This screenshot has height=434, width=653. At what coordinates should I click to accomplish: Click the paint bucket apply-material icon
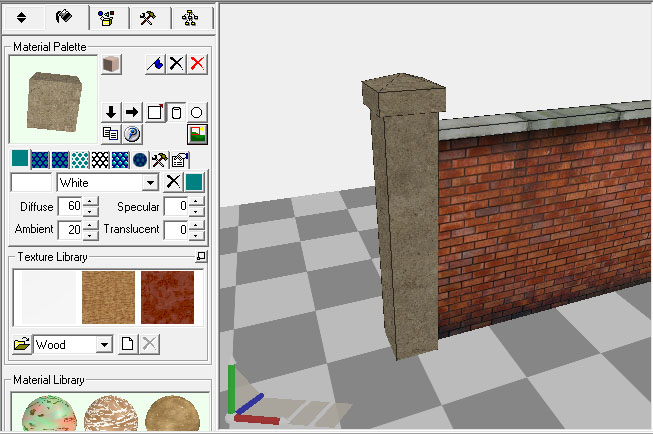(155, 63)
